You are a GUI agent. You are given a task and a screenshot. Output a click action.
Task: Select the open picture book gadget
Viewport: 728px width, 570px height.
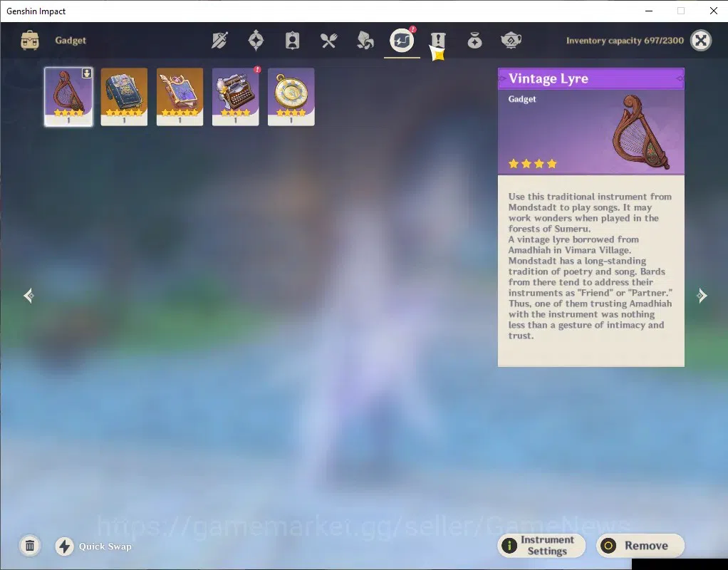pos(180,97)
